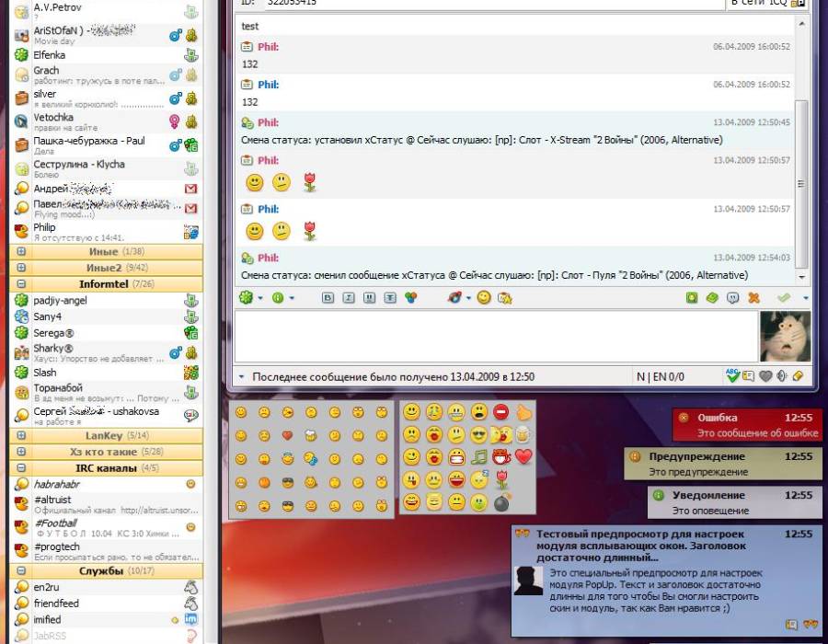
Task: Click the planet icon in message toolbar
Action: 454,298
